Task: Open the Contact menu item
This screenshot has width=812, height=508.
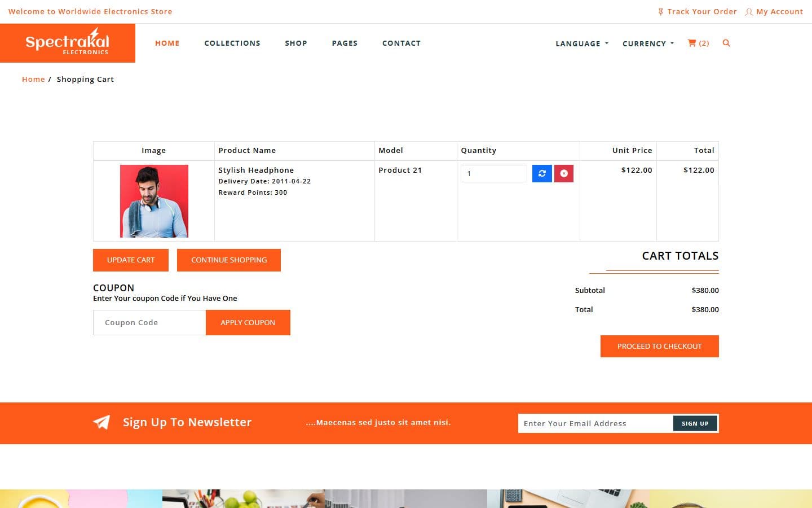Action: (401, 43)
